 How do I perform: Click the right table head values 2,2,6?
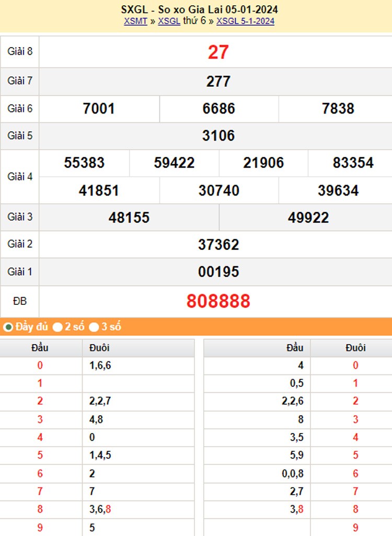pos(293,401)
